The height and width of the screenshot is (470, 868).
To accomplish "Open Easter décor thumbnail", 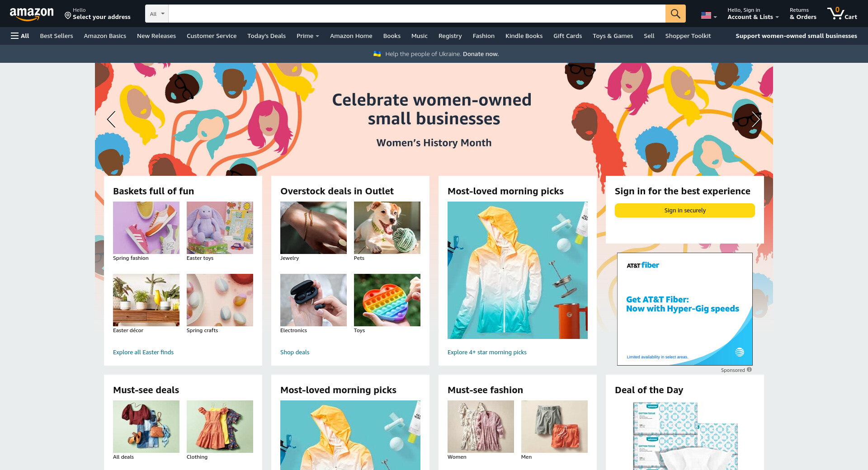I will pyautogui.click(x=146, y=300).
